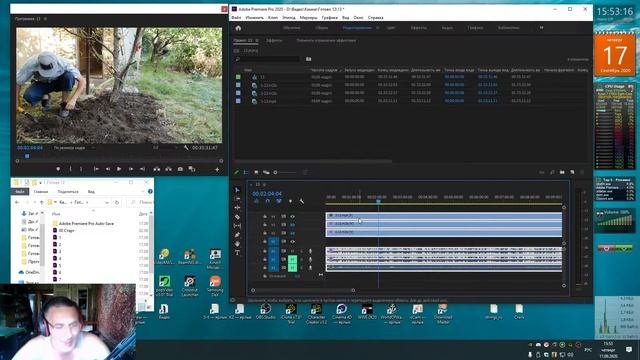Select the Pen tool
640x360 pixels.
point(238,235)
